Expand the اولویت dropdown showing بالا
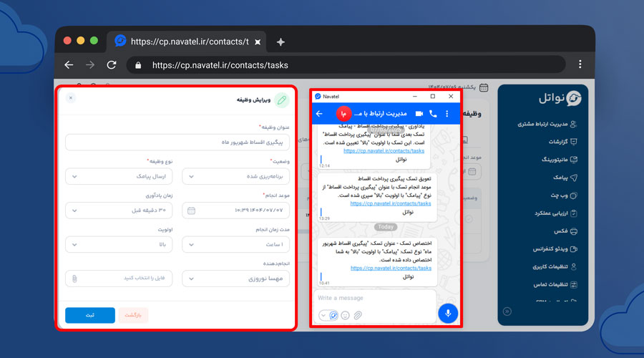The width and height of the screenshot is (644, 358). 117,245
